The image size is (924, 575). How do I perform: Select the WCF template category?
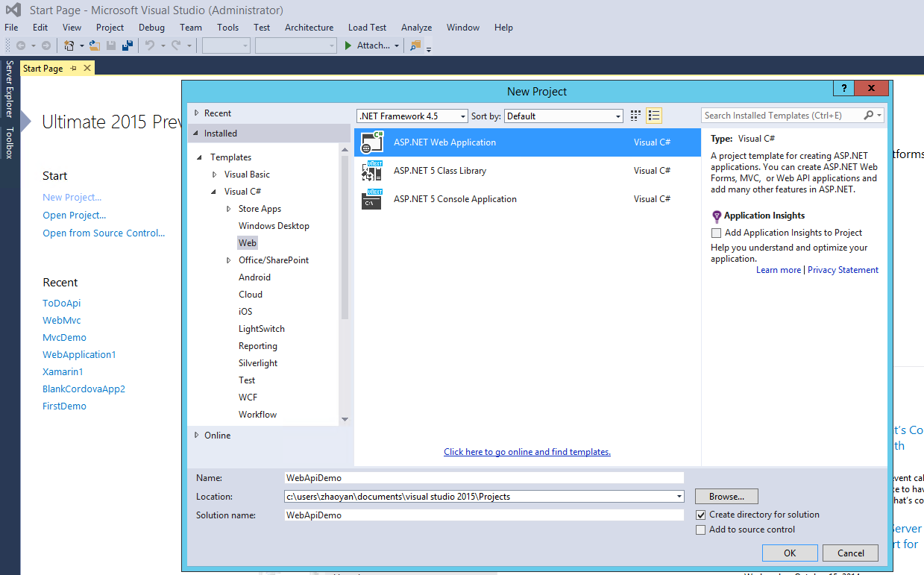pos(248,398)
